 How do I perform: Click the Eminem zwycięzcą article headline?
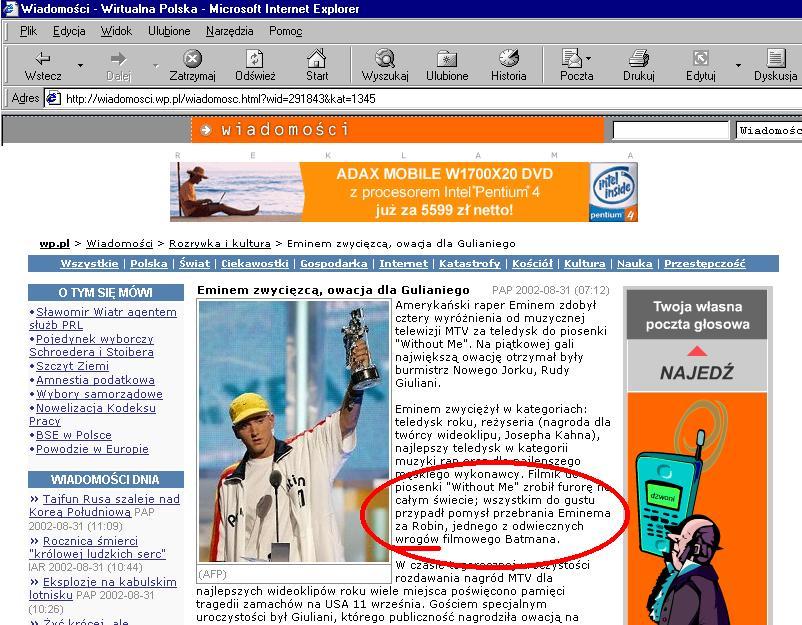pos(333,290)
